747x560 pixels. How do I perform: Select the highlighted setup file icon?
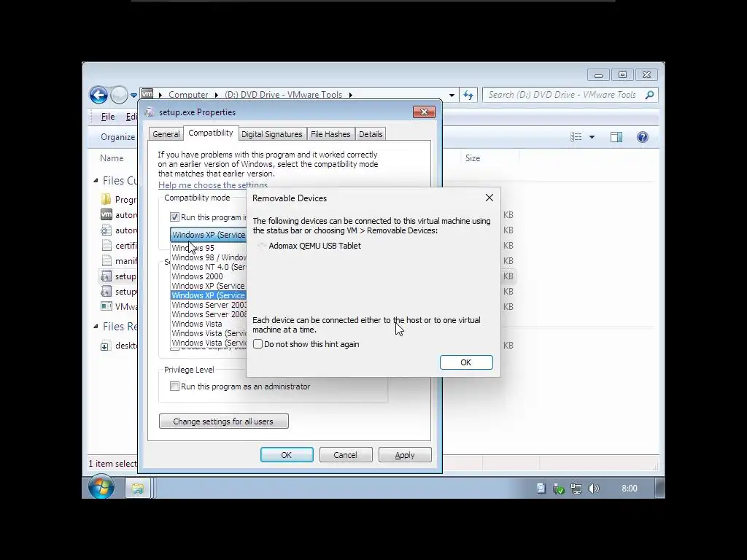pyautogui.click(x=107, y=276)
